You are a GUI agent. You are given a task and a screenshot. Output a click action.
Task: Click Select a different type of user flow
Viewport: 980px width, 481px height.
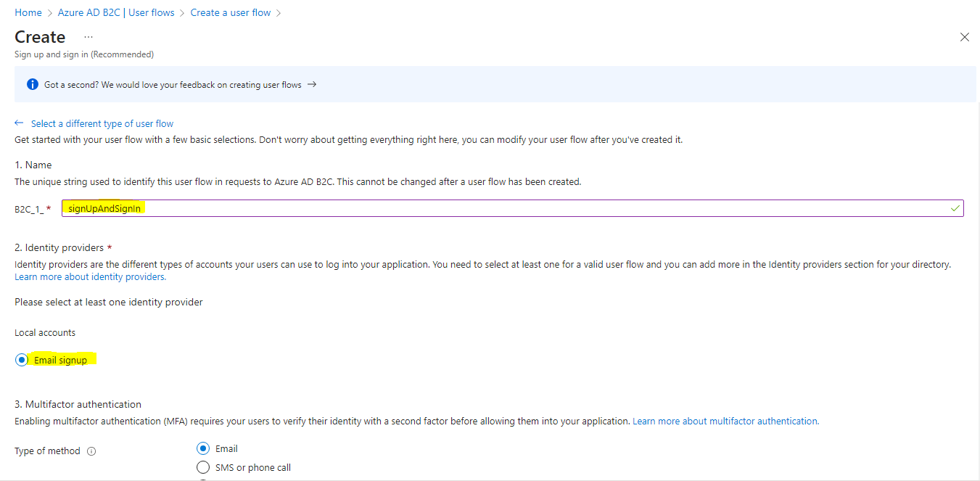pos(102,123)
